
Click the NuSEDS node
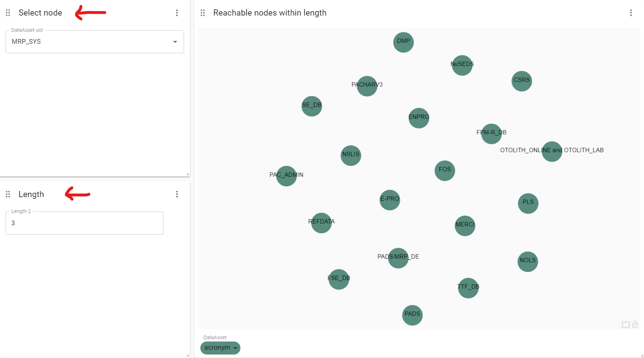click(x=462, y=65)
